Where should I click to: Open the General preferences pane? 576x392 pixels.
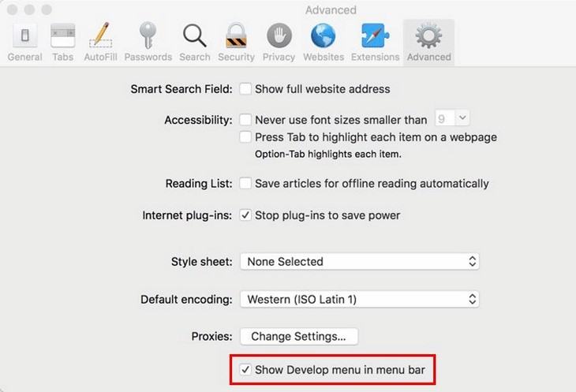24,43
